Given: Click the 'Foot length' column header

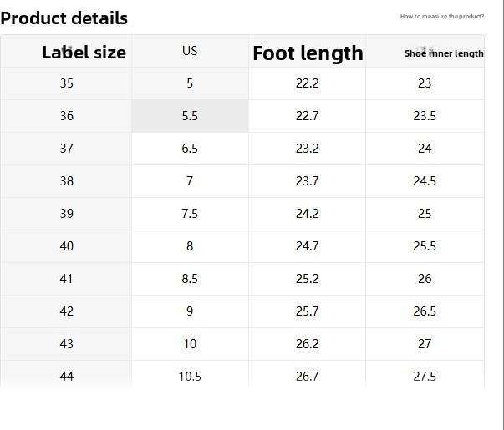Looking at the screenshot, I should click(x=308, y=53).
